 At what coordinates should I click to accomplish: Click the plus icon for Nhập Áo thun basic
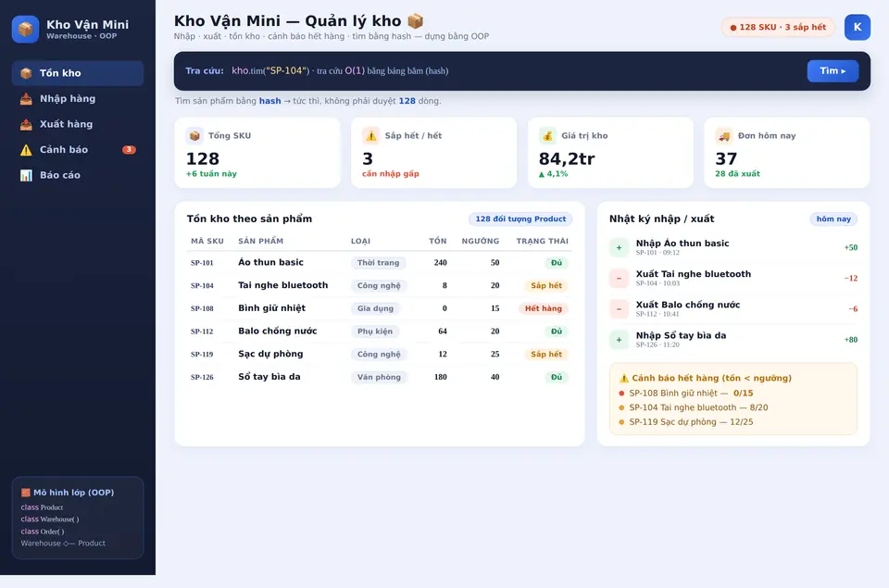pyautogui.click(x=620, y=248)
